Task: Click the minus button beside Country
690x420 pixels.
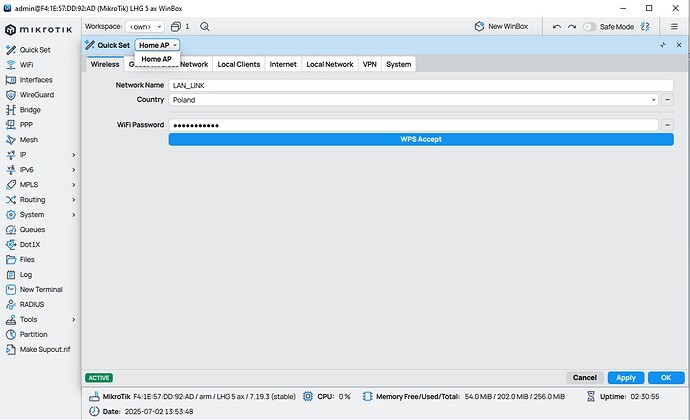Action: tap(668, 100)
